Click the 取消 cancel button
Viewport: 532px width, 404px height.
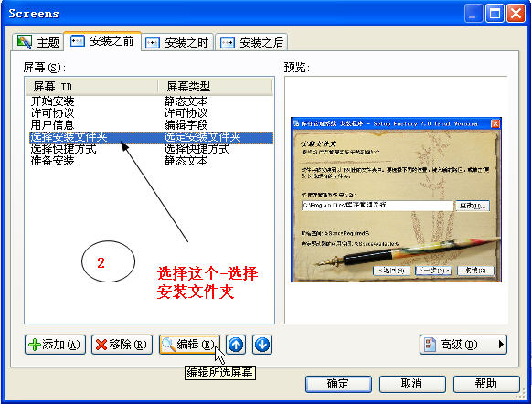coord(412,384)
